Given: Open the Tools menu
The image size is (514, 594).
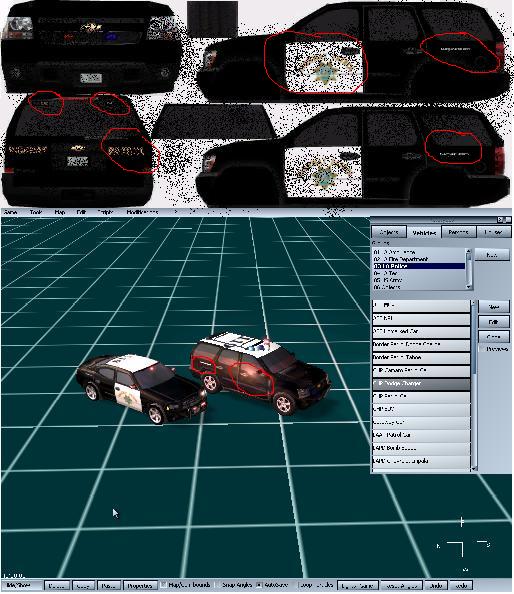Looking at the screenshot, I should [36, 212].
